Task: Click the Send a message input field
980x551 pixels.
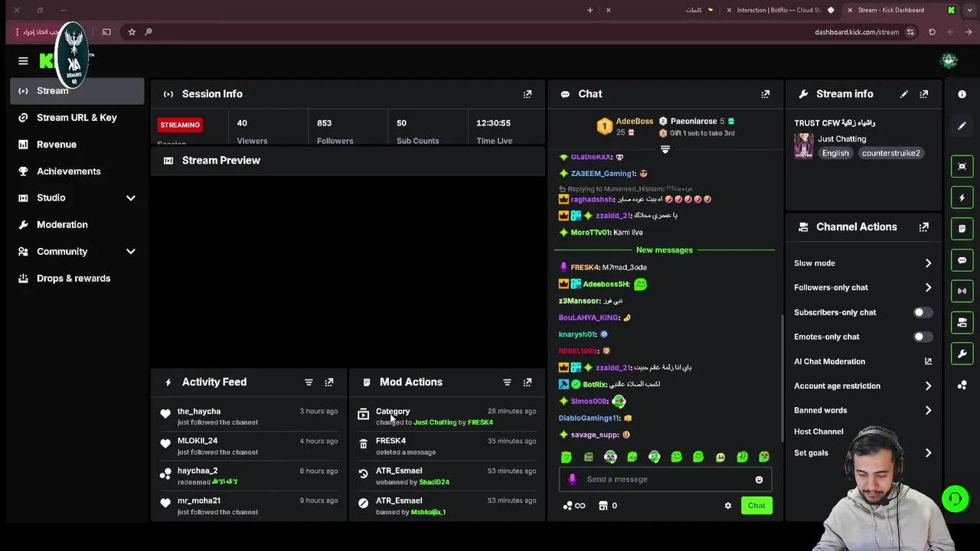Action: (665, 480)
